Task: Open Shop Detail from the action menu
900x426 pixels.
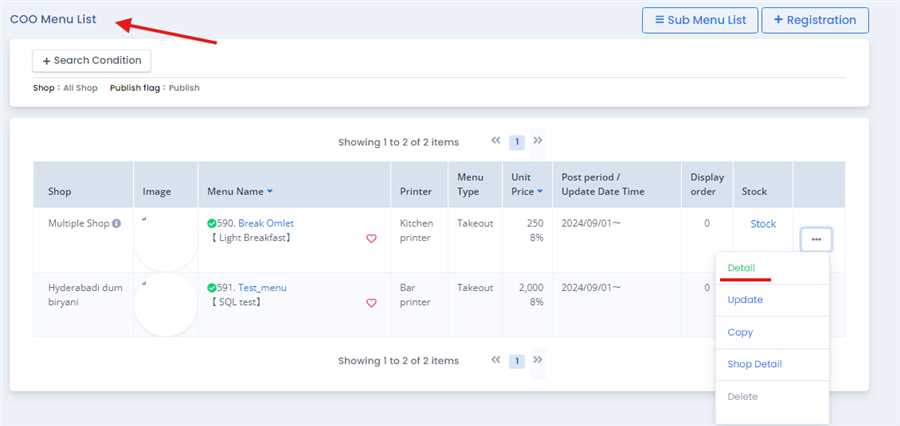Action: pos(754,364)
